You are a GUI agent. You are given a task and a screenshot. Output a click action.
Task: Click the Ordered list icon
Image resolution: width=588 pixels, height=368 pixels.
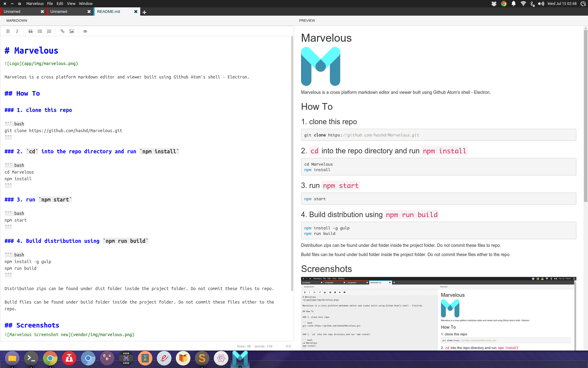50,31
